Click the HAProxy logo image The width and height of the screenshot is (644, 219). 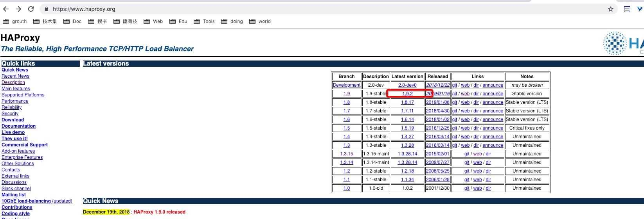click(x=624, y=43)
